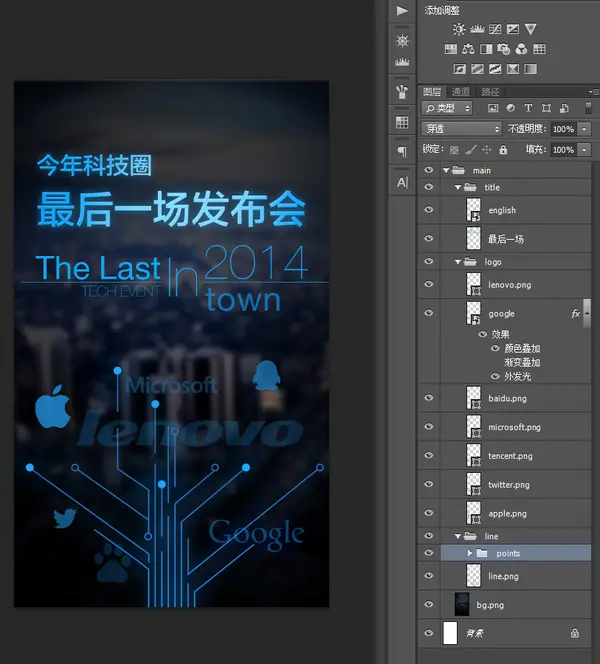Select the 最后一场 layer
This screenshot has width=600, height=664.
[x=515, y=239]
